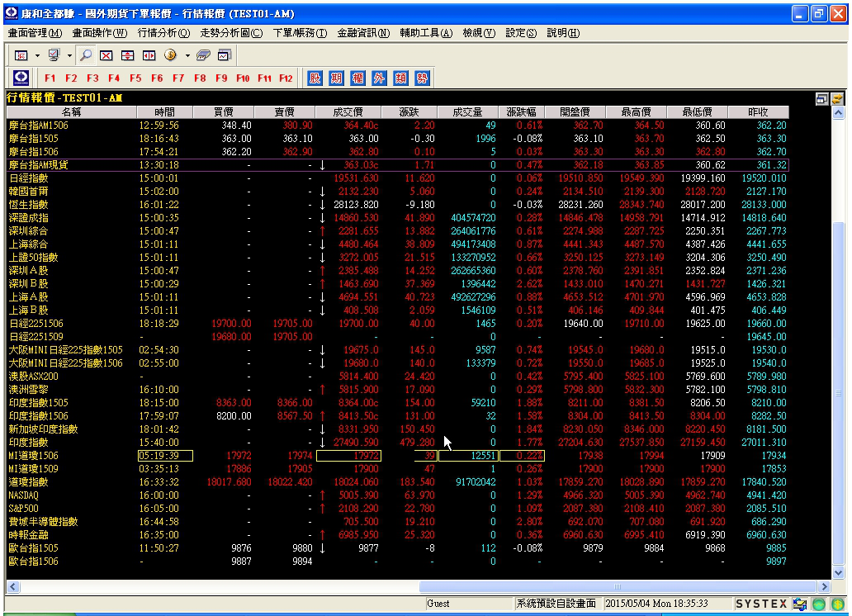Click the 成交價 column header
The image size is (852, 616).
348,112
